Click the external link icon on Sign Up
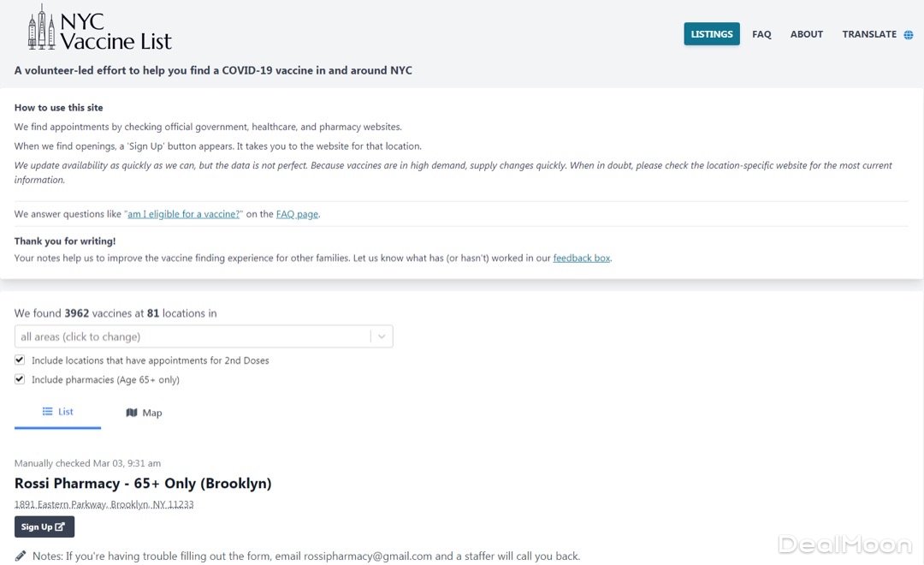The image size is (924, 565). pyautogui.click(x=61, y=527)
